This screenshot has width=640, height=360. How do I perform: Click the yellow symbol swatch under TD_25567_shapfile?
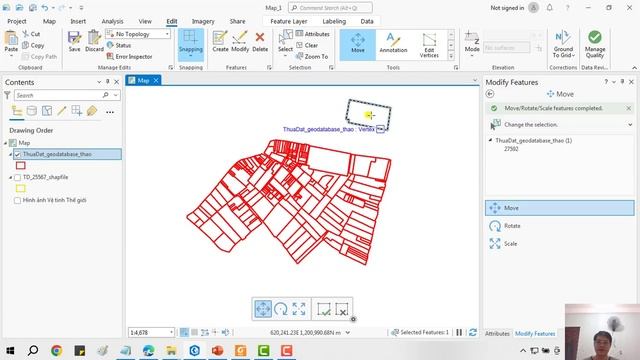point(20,189)
